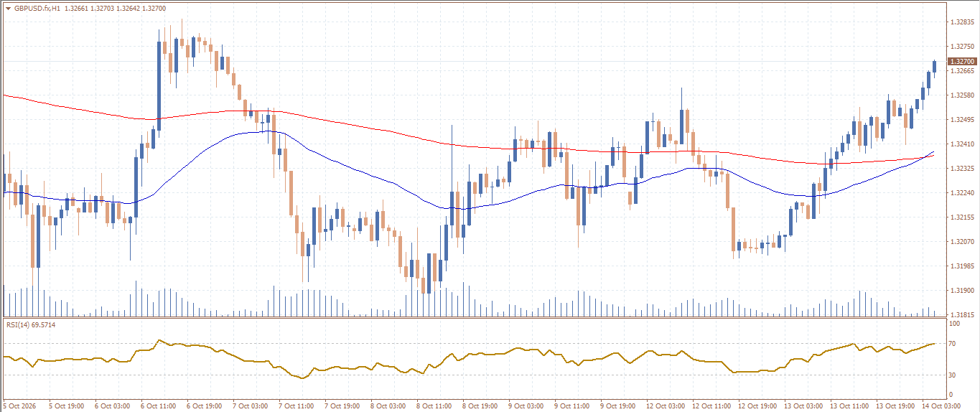
Task: Click RSI scale label 100
Action: point(955,324)
